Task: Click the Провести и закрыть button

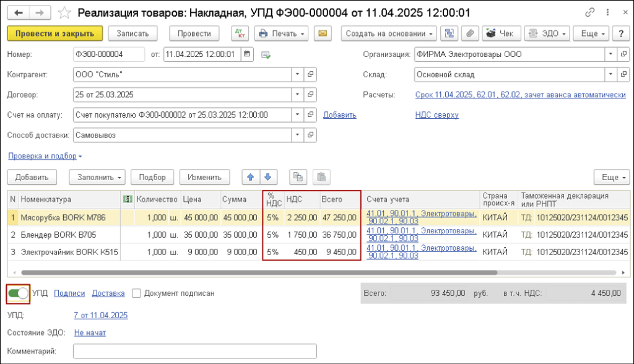Action: tap(54, 33)
